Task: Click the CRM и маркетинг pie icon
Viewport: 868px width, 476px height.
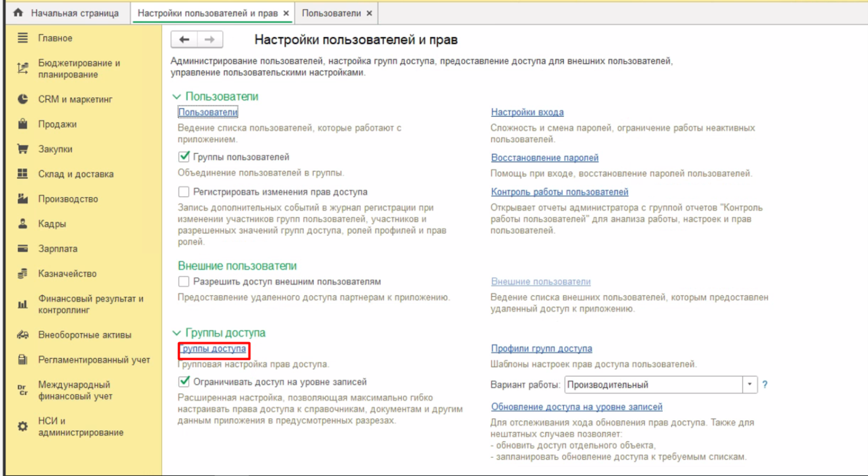Action: tap(23, 99)
